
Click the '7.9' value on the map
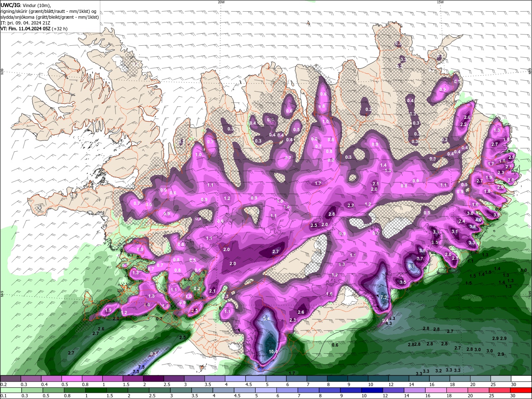tap(384, 297)
